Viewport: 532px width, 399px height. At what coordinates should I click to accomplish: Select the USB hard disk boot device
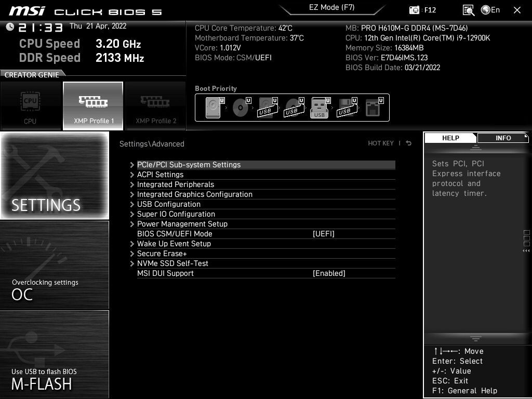click(x=268, y=107)
